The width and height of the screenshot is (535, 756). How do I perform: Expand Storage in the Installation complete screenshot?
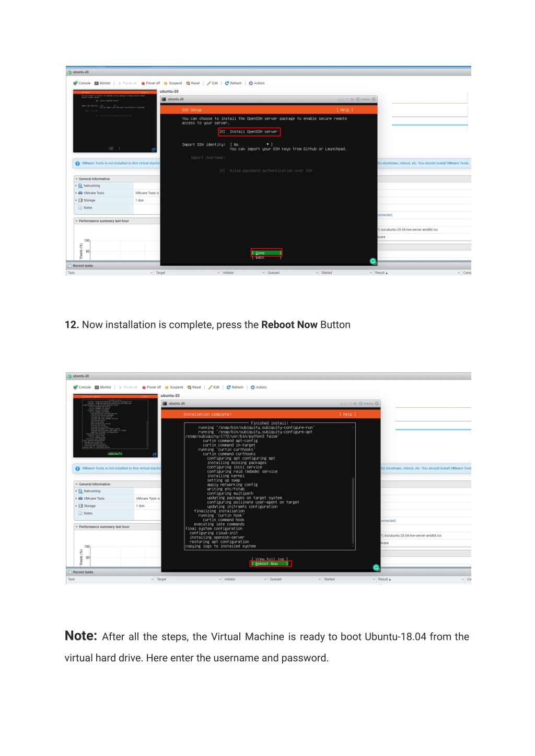76,506
